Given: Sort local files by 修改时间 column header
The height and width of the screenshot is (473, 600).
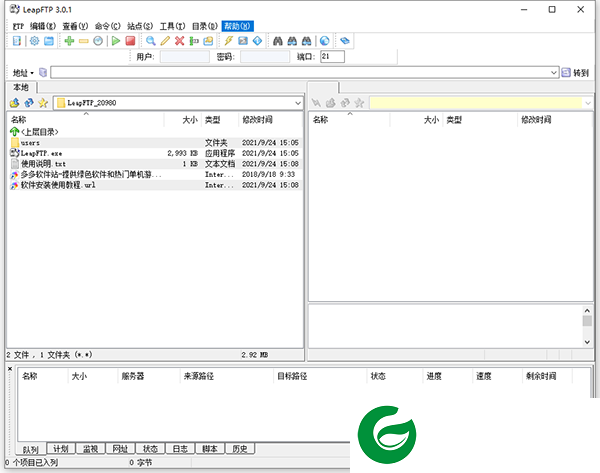Looking at the screenshot, I should (270, 120).
